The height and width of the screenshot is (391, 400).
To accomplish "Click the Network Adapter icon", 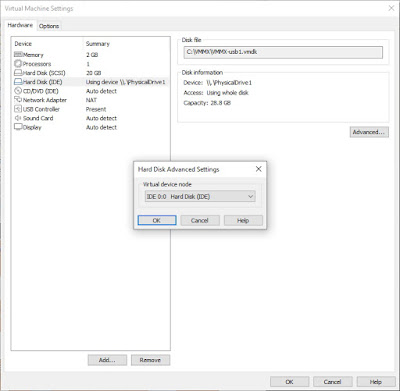I will point(18,100).
